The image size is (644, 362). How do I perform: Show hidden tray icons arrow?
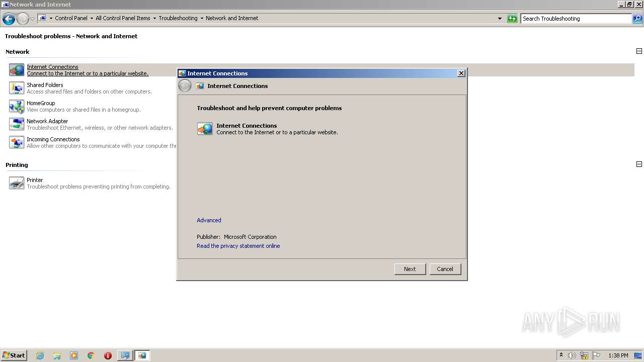pyautogui.click(x=561, y=355)
